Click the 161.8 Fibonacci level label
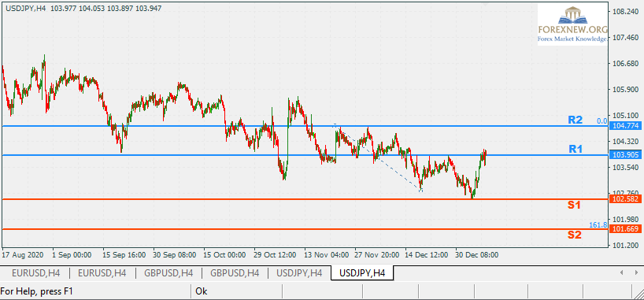Image resolution: width=644 pixels, height=300 pixels. coord(598,224)
